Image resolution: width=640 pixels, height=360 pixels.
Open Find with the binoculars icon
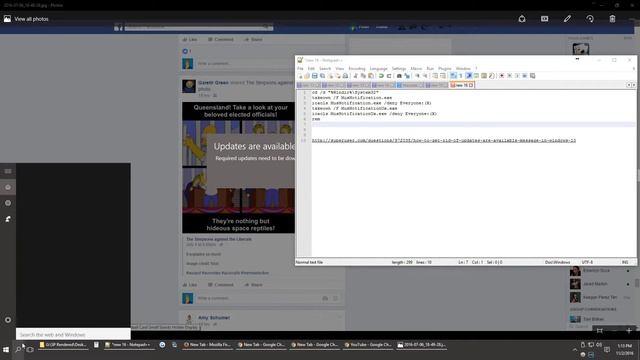tap(399, 76)
